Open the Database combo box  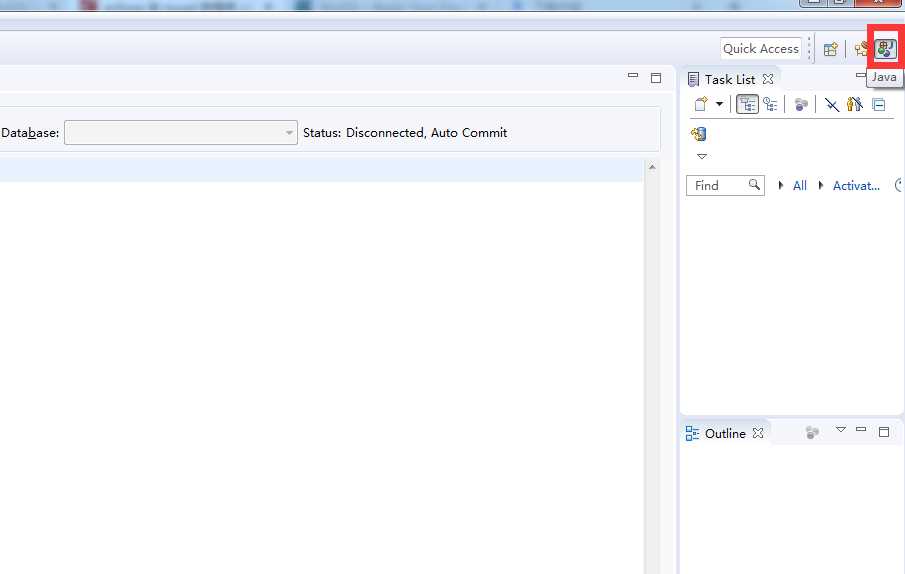[181, 133]
